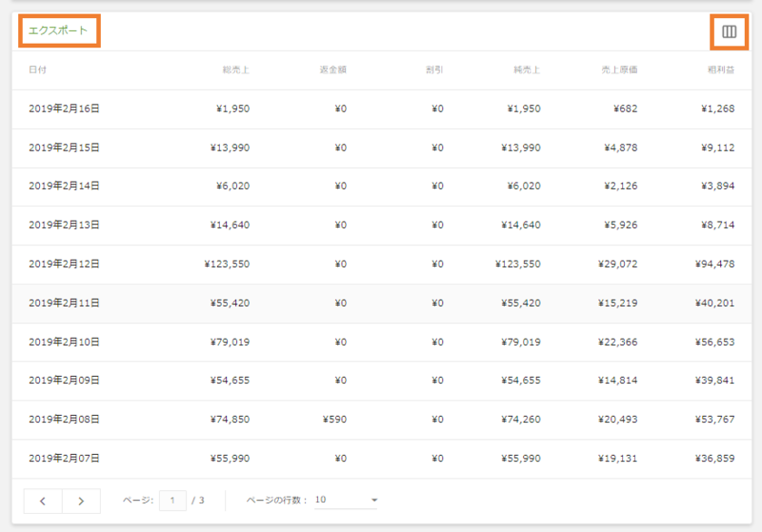This screenshot has width=762, height=532.
Task: Open the column chooser icon
Action: tap(729, 31)
